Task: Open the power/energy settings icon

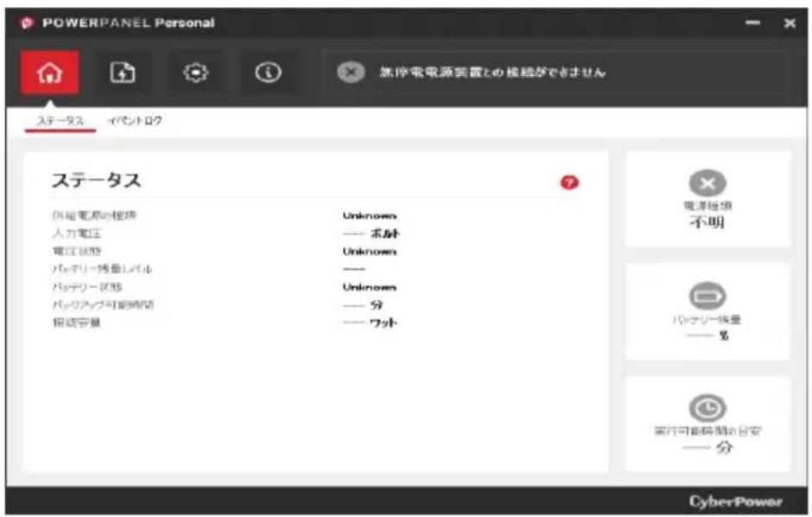Action: point(123,73)
